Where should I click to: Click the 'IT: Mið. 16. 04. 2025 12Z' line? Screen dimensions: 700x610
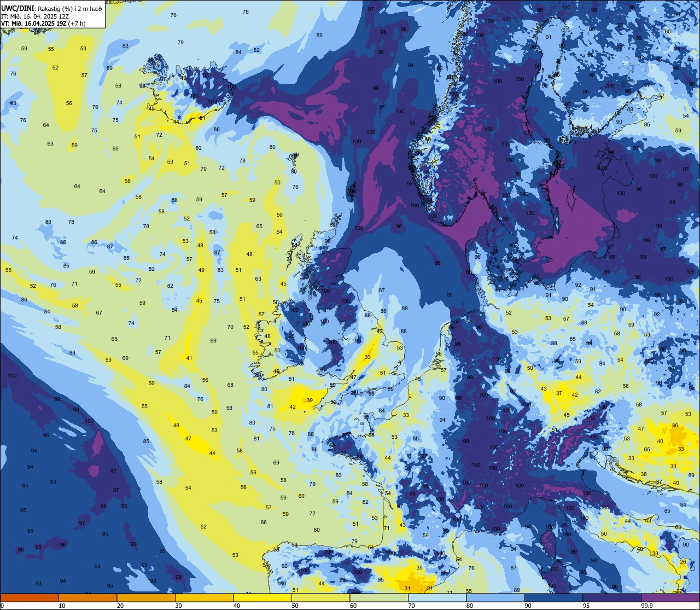pos(35,16)
